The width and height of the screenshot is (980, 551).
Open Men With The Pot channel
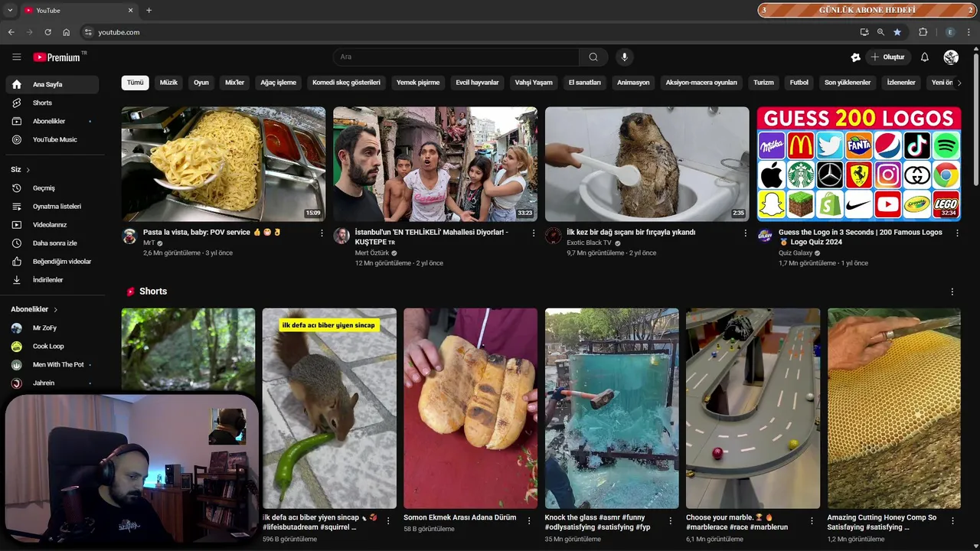[x=51, y=365]
